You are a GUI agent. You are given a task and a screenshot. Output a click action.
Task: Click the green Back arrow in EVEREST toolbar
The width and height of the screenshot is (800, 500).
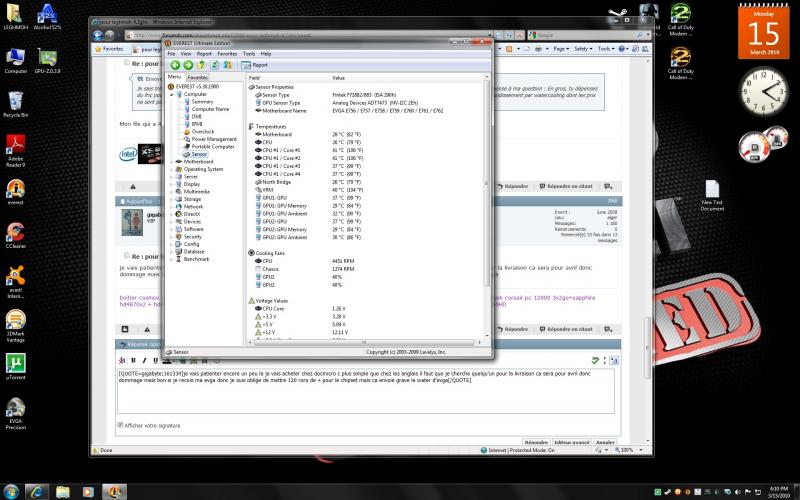(x=174, y=64)
